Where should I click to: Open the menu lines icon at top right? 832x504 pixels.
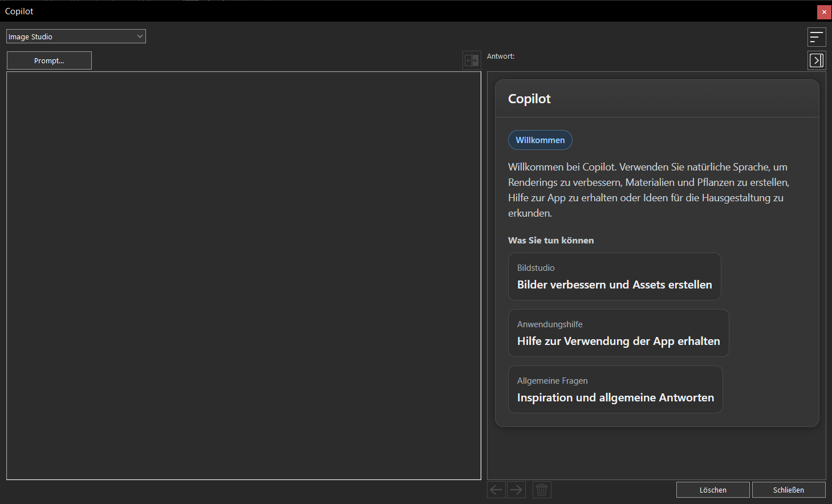(817, 37)
